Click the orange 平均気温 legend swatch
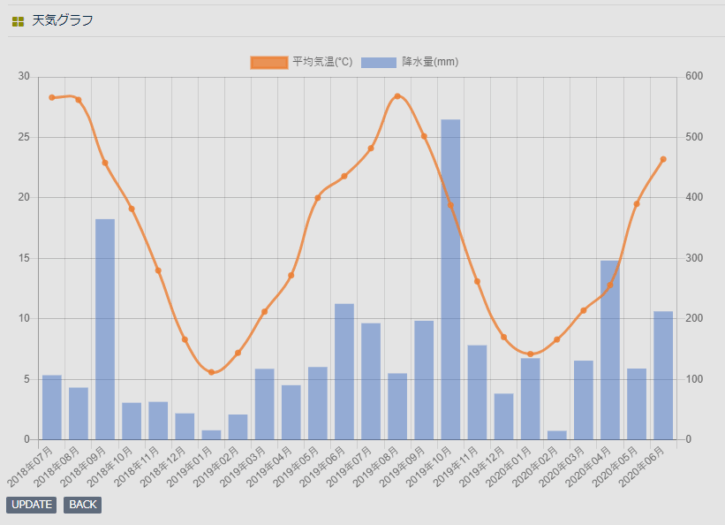725x525 pixels. click(268, 62)
